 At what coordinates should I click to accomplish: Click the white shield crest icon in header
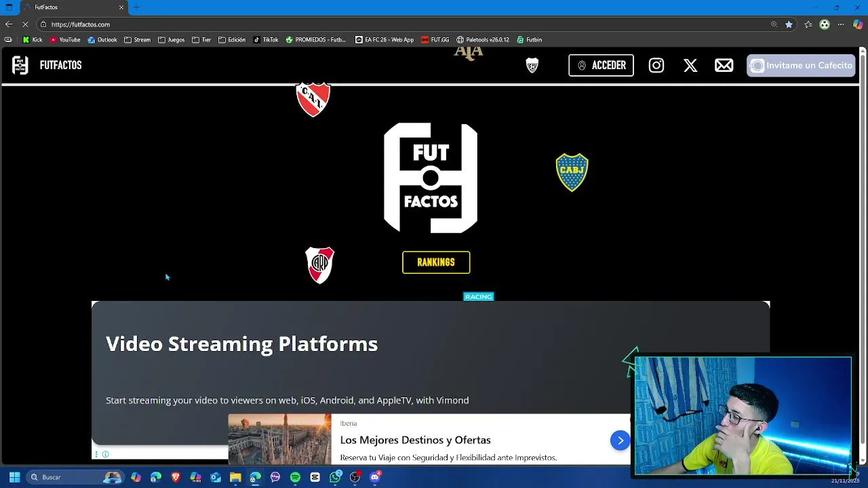tap(532, 65)
